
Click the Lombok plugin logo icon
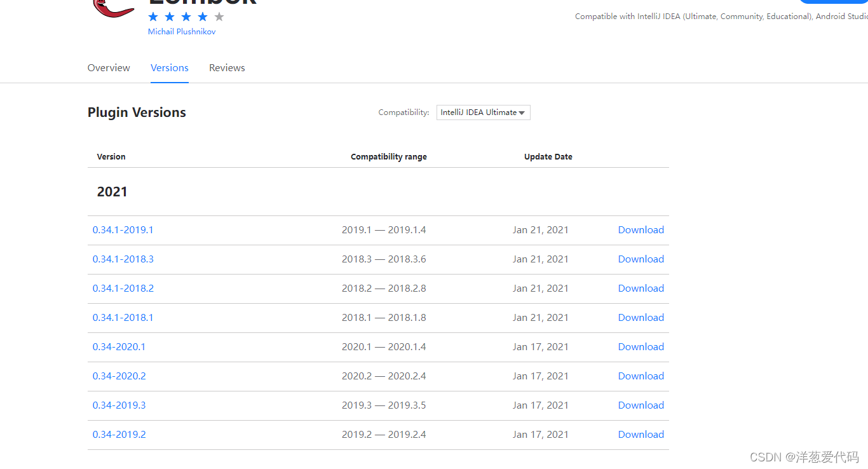pyautogui.click(x=112, y=10)
